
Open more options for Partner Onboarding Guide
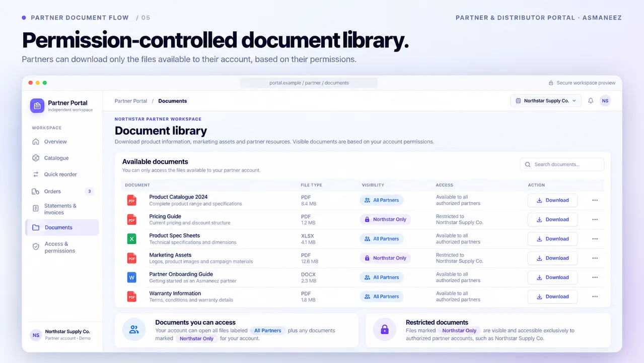[595, 277]
